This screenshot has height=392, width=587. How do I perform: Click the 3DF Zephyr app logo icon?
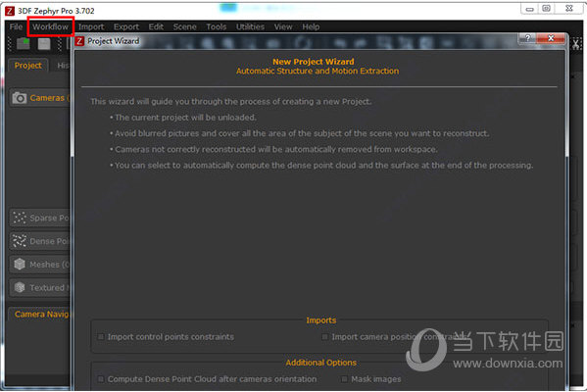(x=10, y=11)
